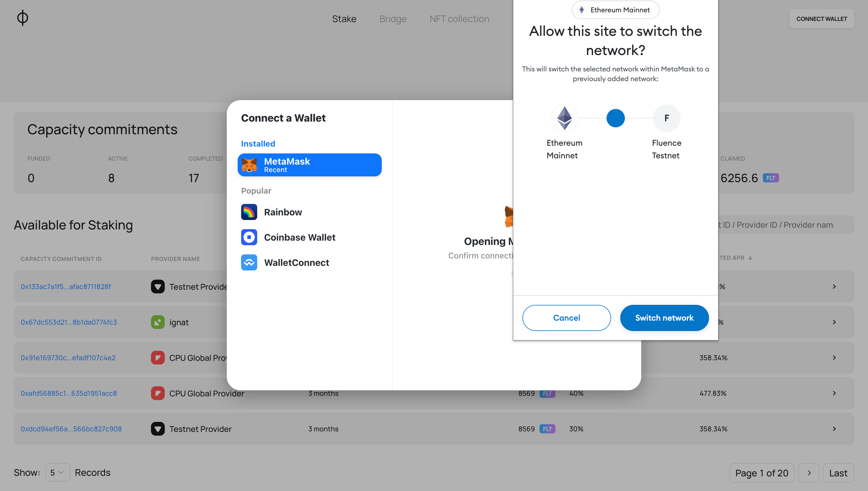
Task: Click the Ethereum Mainnet network pill
Action: (x=615, y=10)
